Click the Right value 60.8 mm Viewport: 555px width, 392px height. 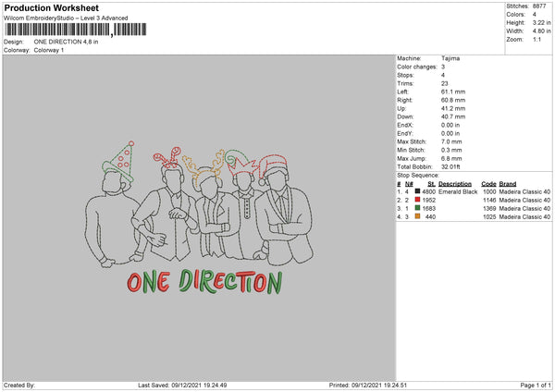point(453,100)
